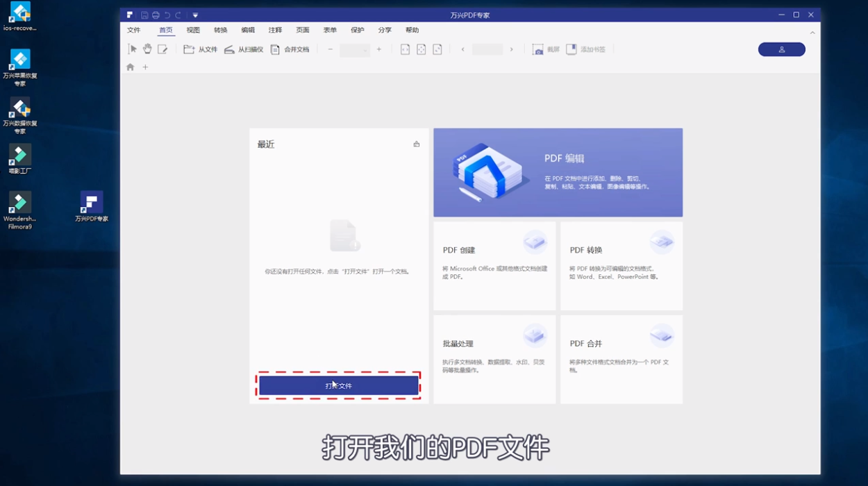This screenshot has height=486, width=868.
Task: Add a new tab with plus icon
Action: [145, 67]
